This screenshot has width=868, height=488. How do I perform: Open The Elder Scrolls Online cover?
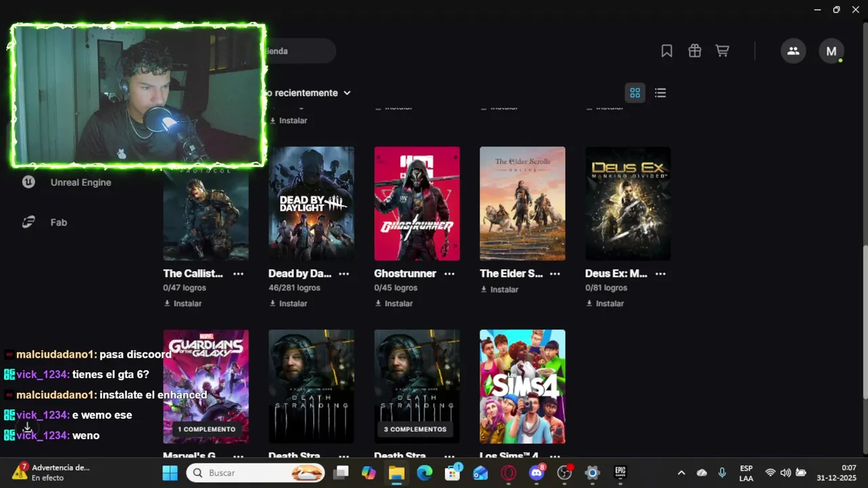(522, 203)
